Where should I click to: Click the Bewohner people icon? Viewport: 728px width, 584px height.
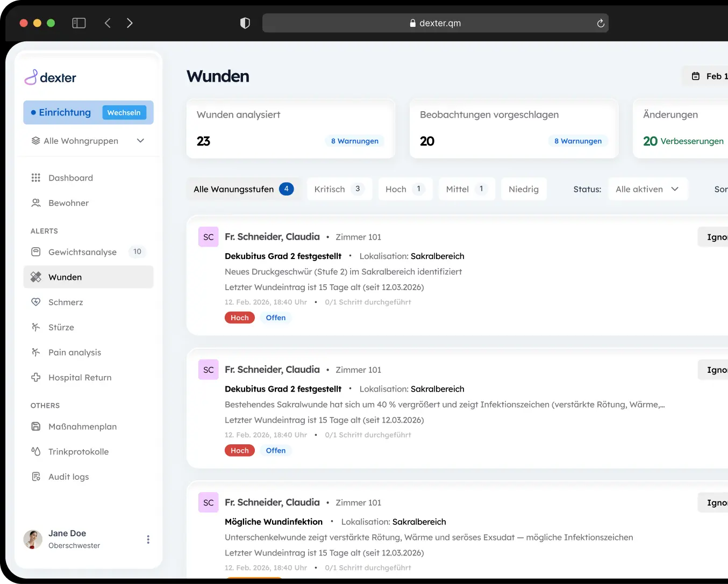[36, 203]
